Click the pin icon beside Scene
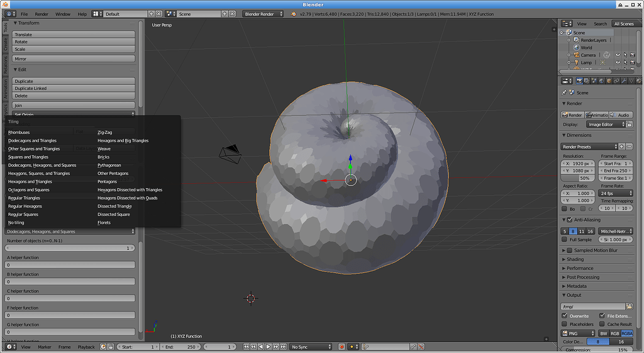The height and width of the screenshot is (353, 644). (564, 92)
